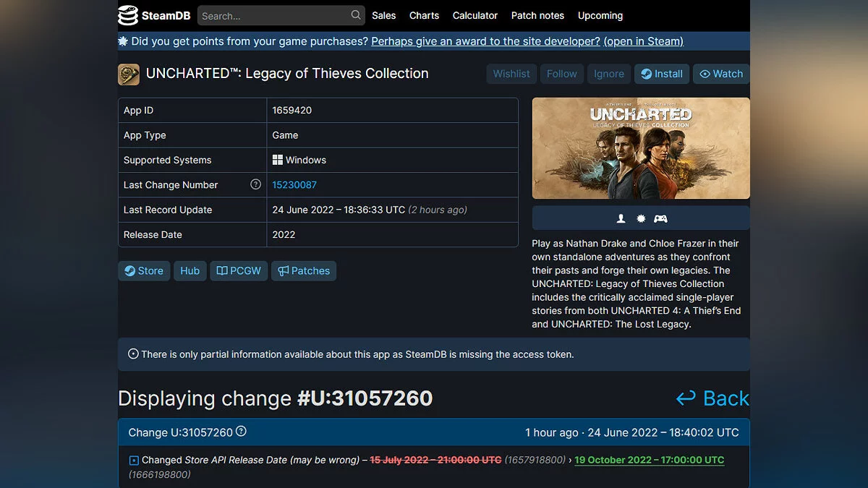The height and width of the screenshot is (488, 868).
Task: Click the struck-out 15 July 2022 date
Action: (x=435, y=460)
